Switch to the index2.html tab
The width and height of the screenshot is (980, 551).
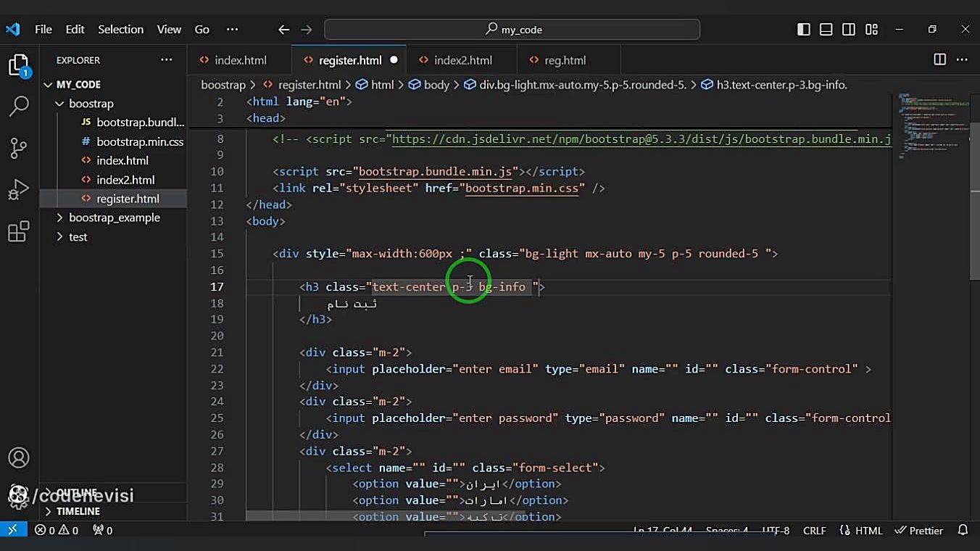(462, 60)
